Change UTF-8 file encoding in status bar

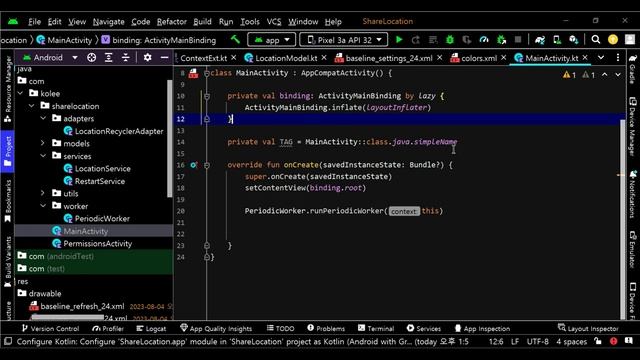(538, 341)
